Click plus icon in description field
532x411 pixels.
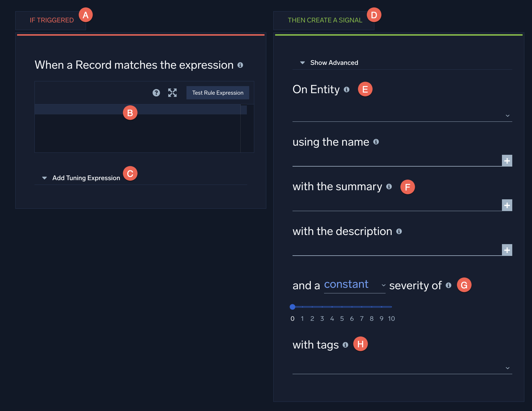coord(507,250)
